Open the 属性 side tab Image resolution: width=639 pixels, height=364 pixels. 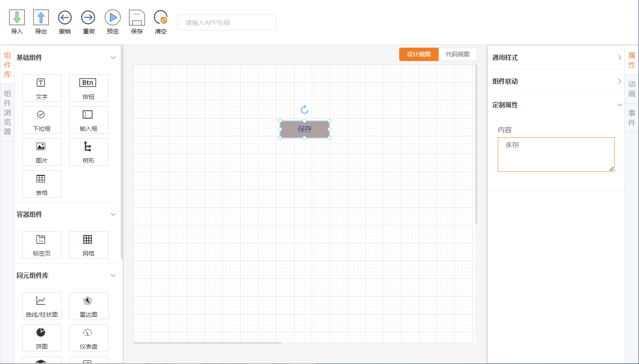632,60
